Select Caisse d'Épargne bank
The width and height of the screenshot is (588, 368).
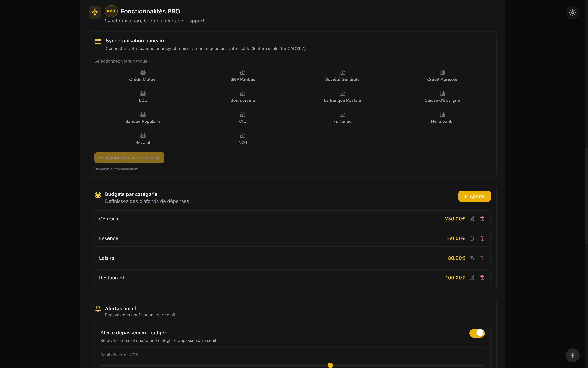tap(442, 97)
